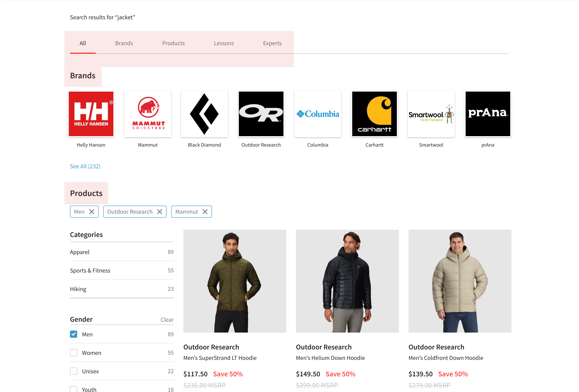Viewport: 579px width, 392px height.
Task: Click the $279.00 MSRP strikethrough price
Action: [x=430, y=385]
